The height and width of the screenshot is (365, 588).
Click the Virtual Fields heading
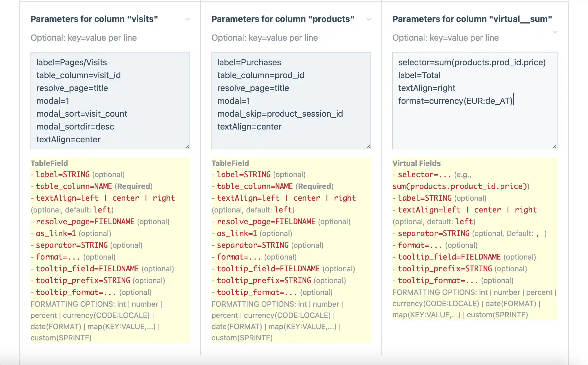point(417,163)
